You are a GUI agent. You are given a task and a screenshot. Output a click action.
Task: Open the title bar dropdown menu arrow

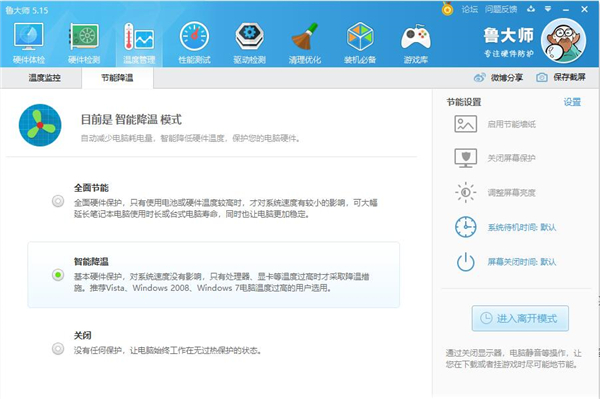coord(548,9)
